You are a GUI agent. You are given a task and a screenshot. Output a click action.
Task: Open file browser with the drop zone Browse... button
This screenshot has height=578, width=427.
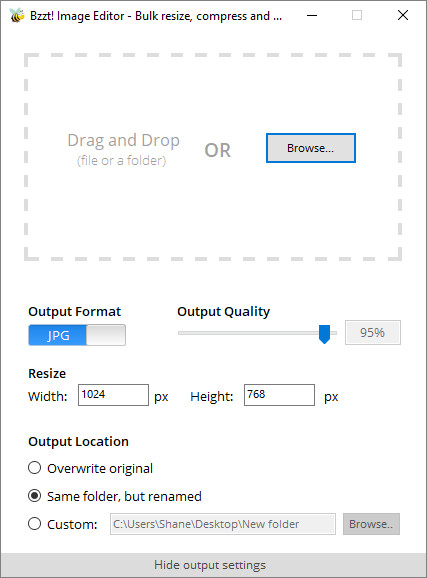click(310, 148)
